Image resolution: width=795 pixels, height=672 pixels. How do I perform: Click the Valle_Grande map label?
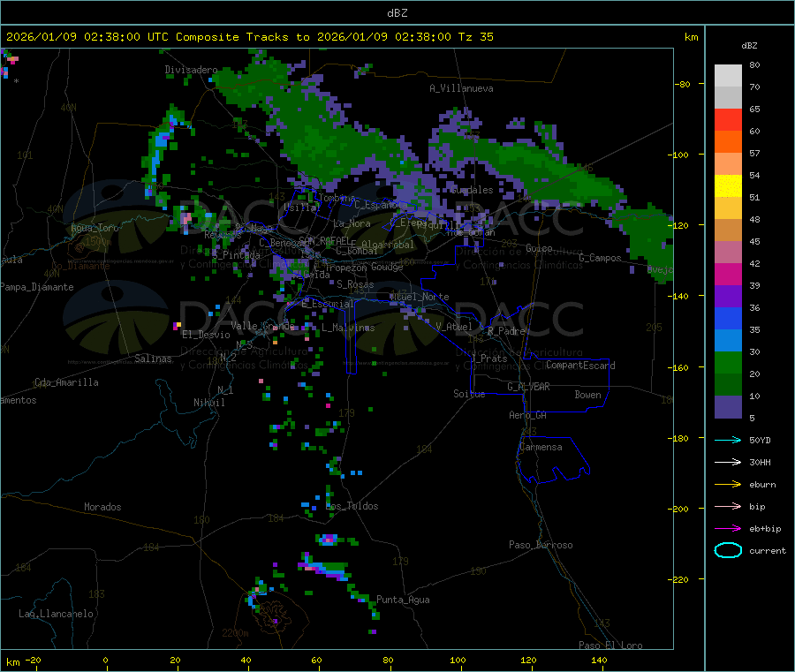(x=262, y=326)
